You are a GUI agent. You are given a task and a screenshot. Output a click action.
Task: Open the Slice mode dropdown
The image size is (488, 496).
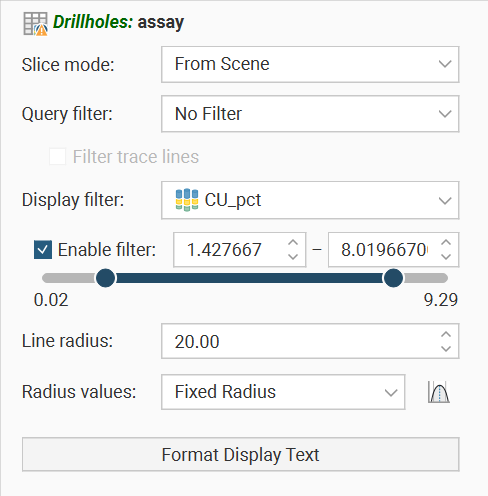coord(310,64)
